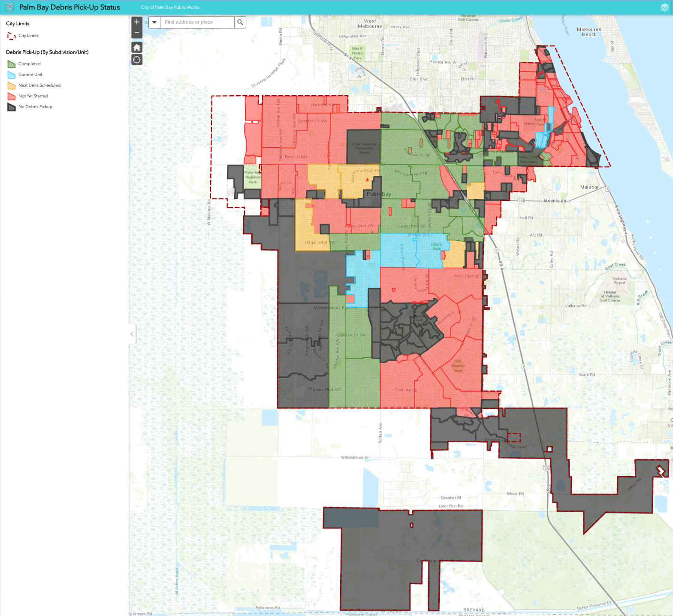The height and width of the screenshot is (616, 673).
Task: Click the City of Palm Bay Public Works subtitle
Action: 170,7
